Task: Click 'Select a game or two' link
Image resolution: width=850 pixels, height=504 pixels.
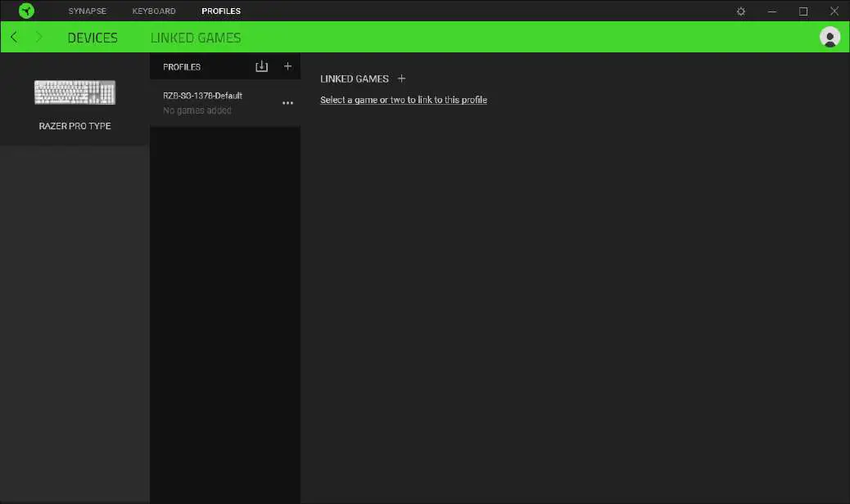Action: point(404,100)
